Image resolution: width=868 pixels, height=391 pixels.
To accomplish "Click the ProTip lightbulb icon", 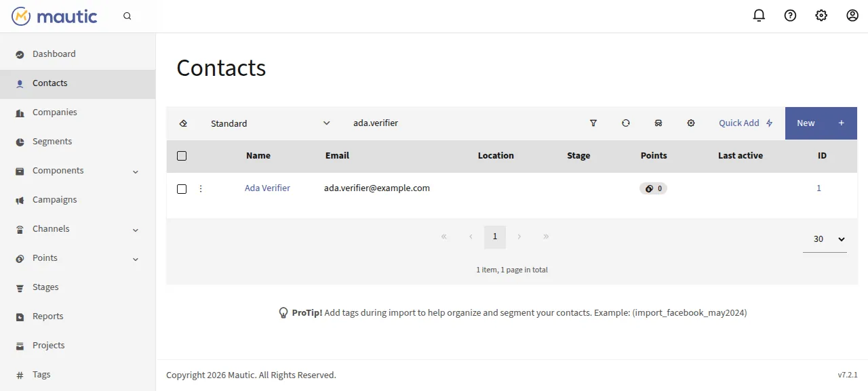I will [x=283, y=313].
